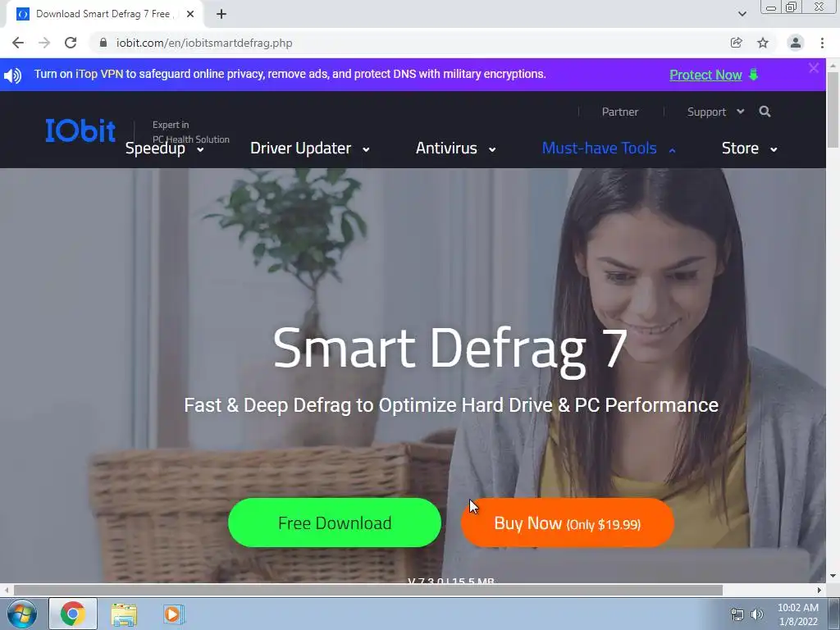The width and height of the screenshot is (840, 630).
Task: Collapse the Must-have Tools menu
Action: point(609,148)
